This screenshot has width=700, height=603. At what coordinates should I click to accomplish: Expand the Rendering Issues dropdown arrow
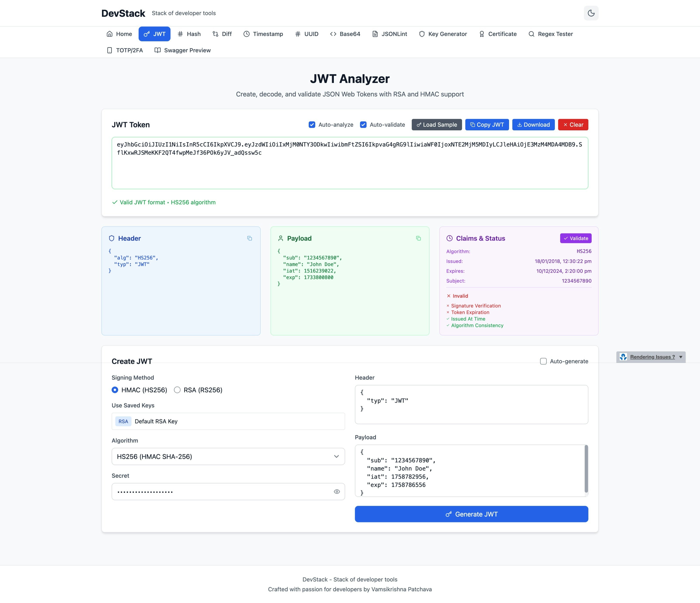[680, 357]
